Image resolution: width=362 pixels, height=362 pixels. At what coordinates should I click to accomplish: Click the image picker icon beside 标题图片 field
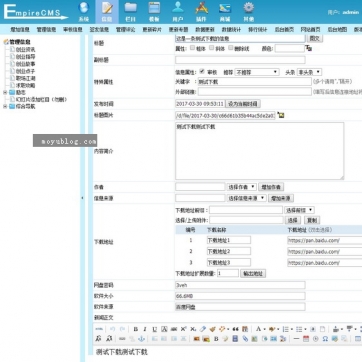pyautogui.click(x=281, y=115)
